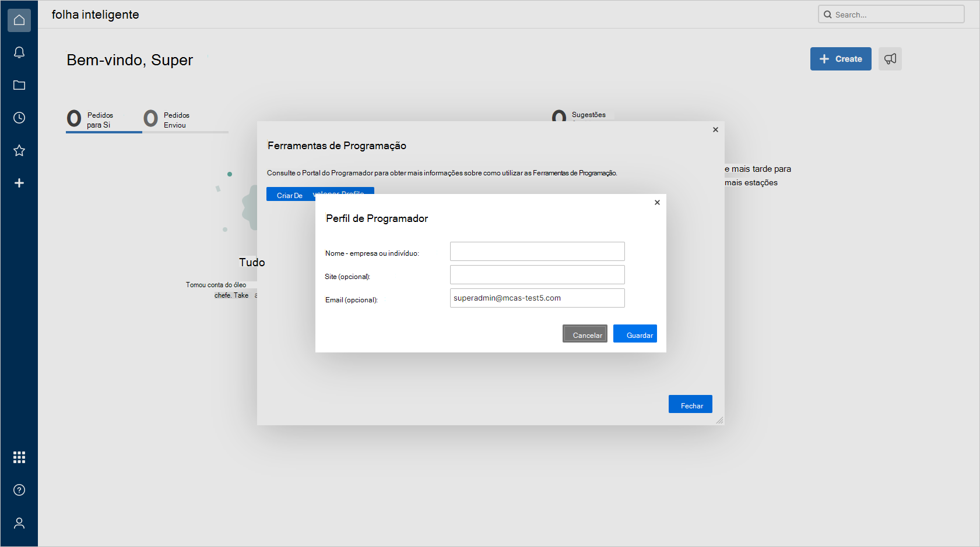Close the Perfil de Programador dialog X
This screenshot has height=547, width=980.
pos(657,203)
